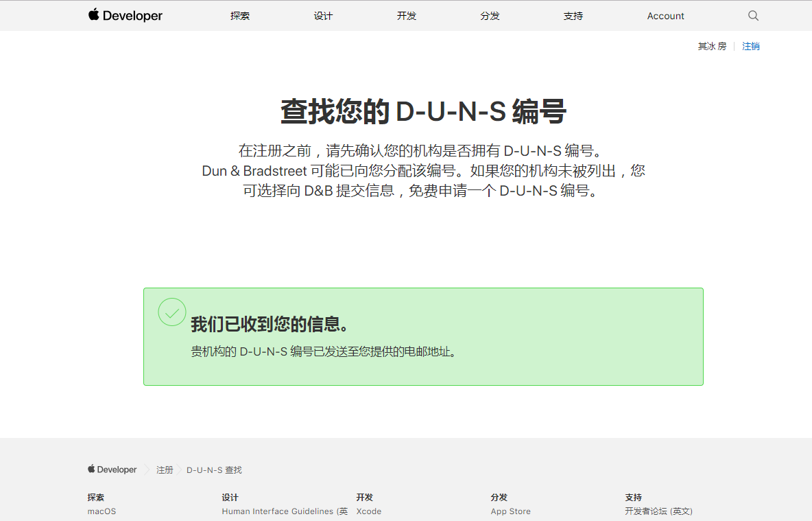Visit the 开发者论坛 (英文) footer link

[658, 511]
